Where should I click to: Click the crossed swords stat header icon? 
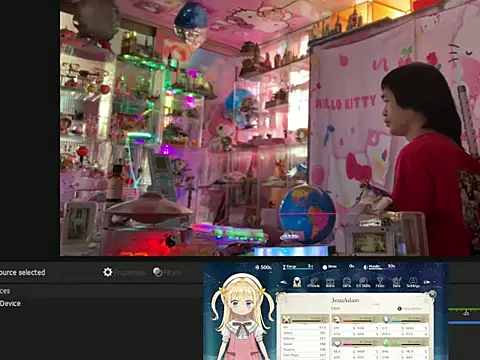(286, 320)
